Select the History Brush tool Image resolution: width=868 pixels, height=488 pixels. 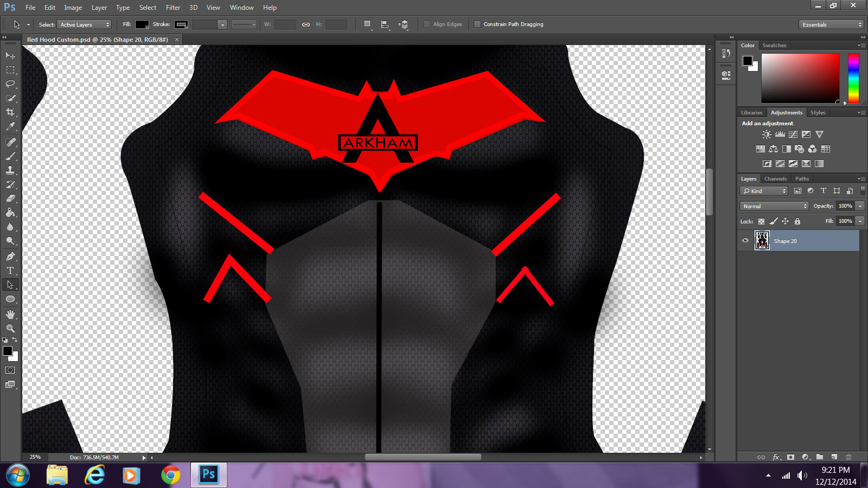10,184
